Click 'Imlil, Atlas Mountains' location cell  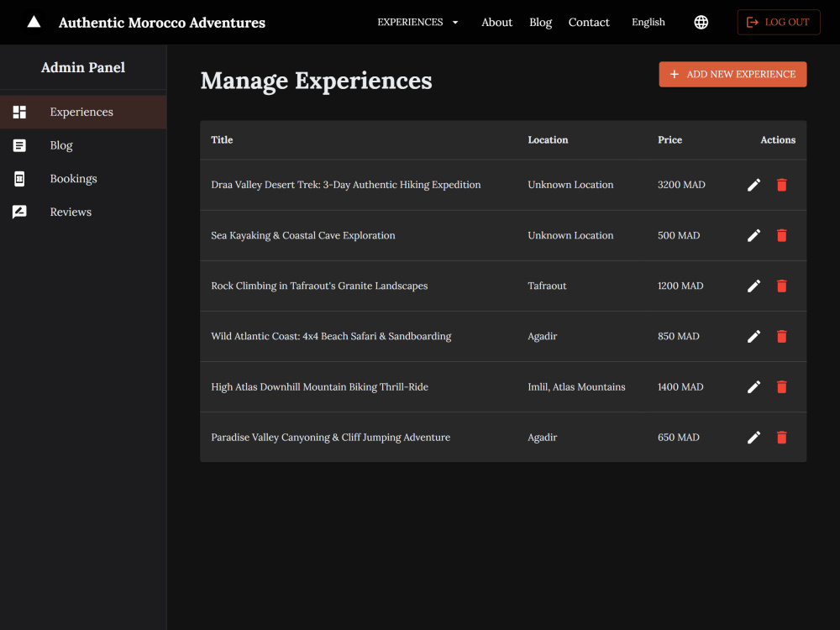pyautogui.click(x=576, y=386)
